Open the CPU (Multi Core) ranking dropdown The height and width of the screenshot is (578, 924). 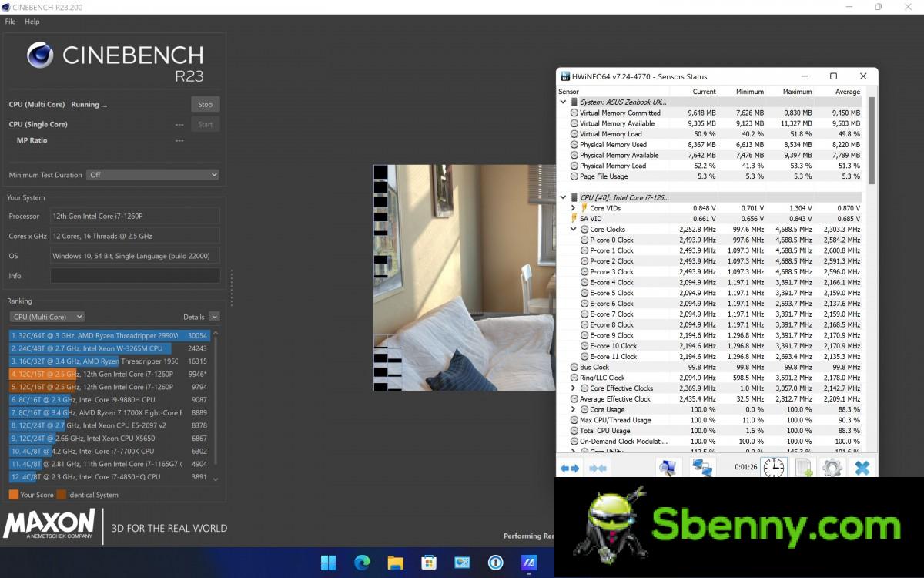(x=47, y=317)
